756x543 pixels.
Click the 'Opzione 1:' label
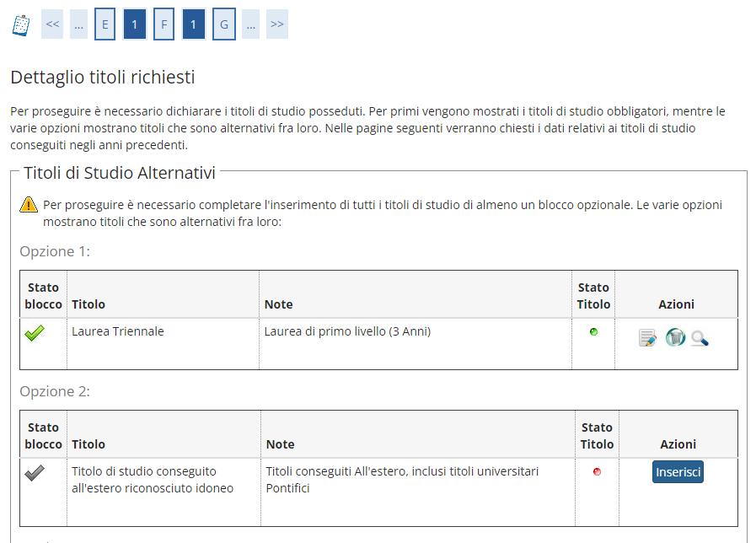[55, 252]
